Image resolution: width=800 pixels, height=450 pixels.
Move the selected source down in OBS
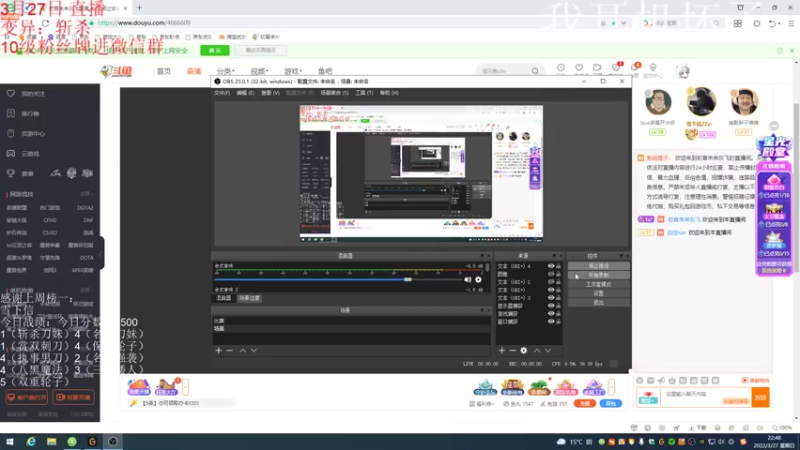click(547, 351)
